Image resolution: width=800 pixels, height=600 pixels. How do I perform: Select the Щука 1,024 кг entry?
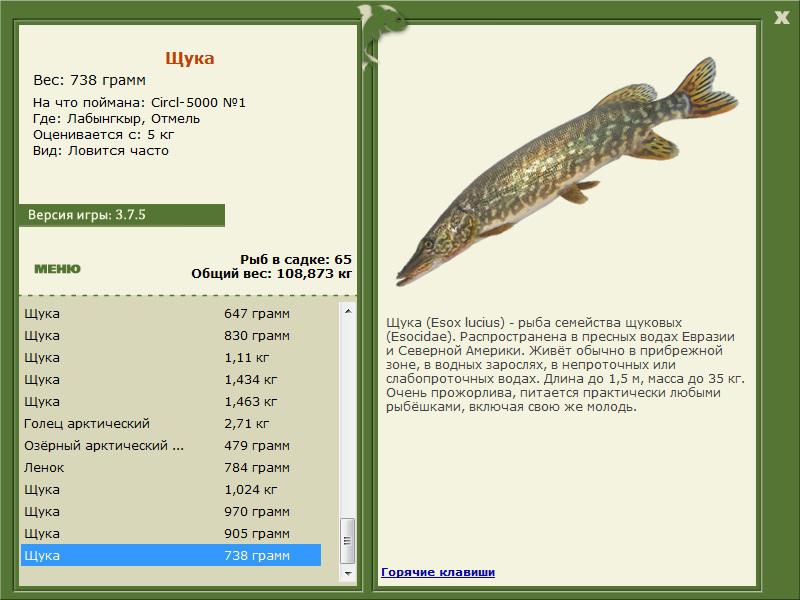171,489
